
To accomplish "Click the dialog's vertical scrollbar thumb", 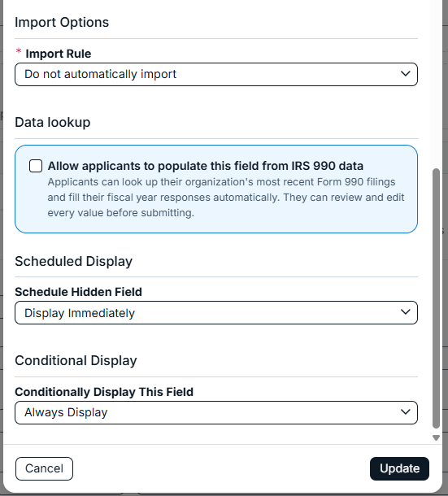I will click(x=437, y=298).
